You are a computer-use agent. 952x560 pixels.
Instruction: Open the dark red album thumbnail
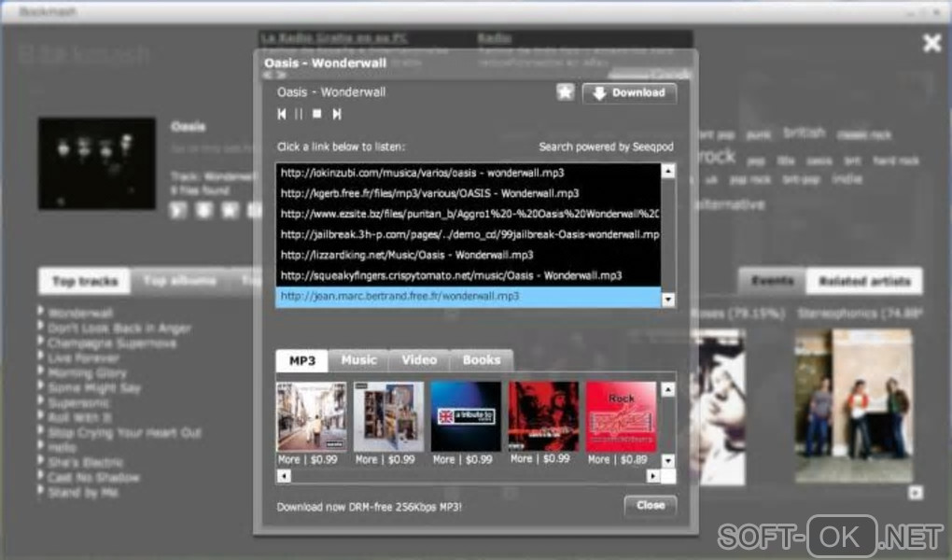click(543, 416)
